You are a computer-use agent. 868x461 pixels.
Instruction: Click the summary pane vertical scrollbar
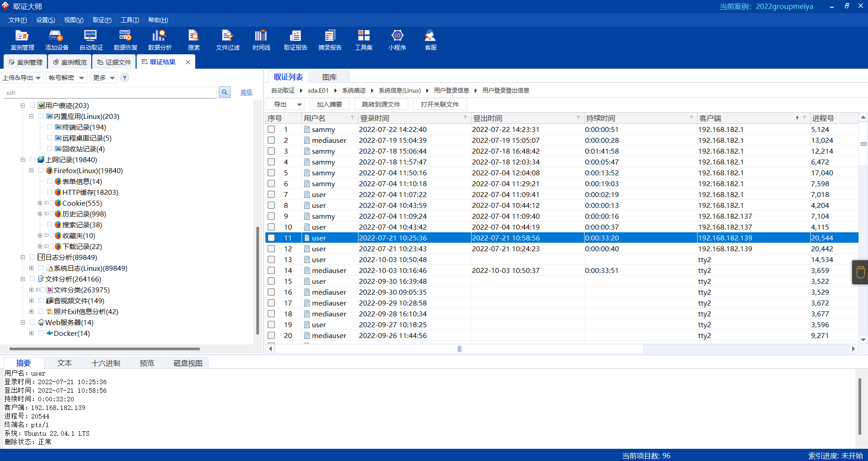pyautogui.click(x=860, y=406)
